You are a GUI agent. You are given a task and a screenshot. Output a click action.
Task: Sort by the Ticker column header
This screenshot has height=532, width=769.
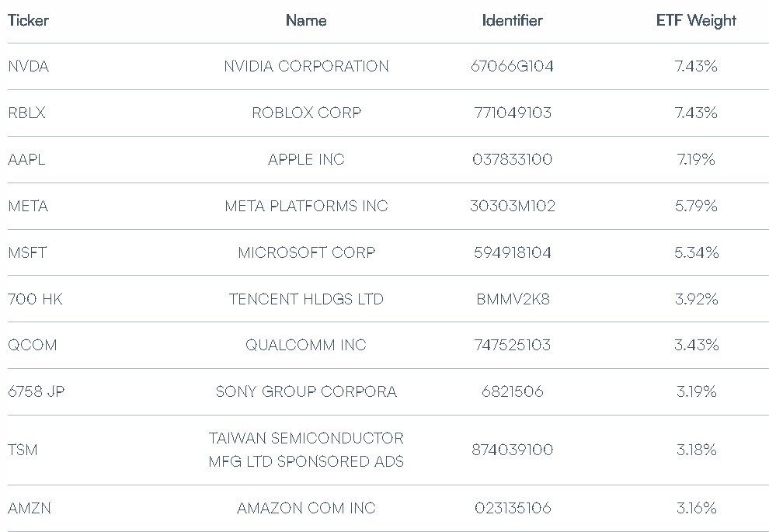tap(29, 21)
